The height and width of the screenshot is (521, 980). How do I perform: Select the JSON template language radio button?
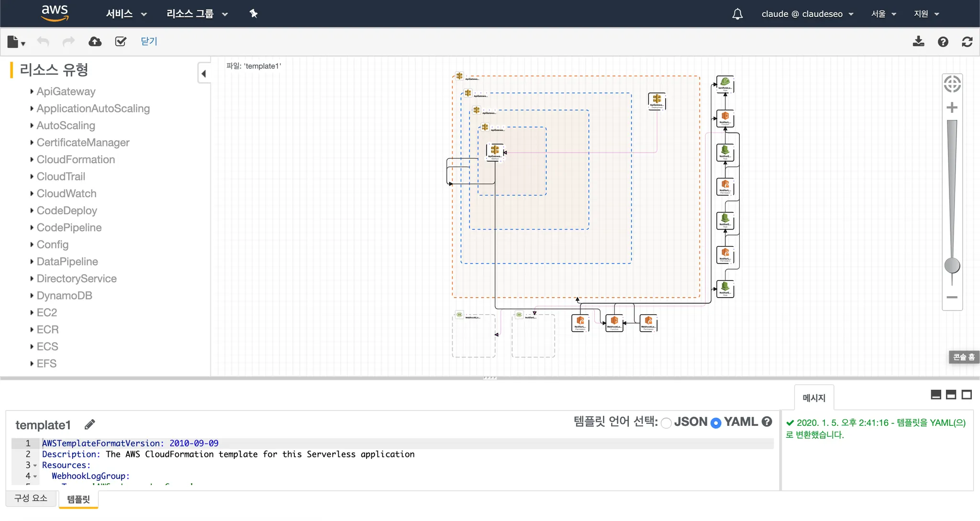point(666,423)
